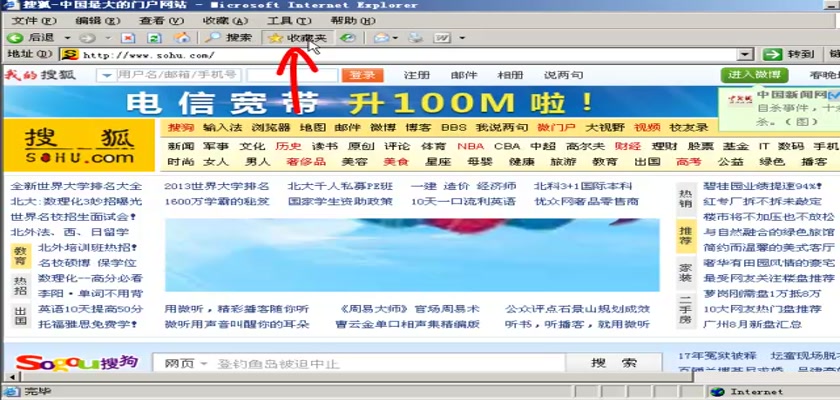Click the 用户名/邮箱/手机号 login field
Screen dimensions: 840x400
pos(177,76)
